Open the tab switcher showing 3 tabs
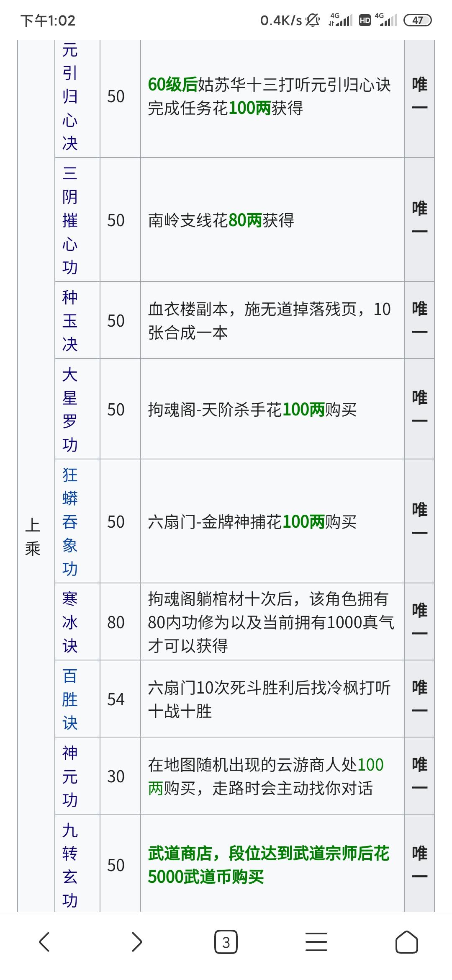Viewport: 452px width, 980px height. coord(226,942)
